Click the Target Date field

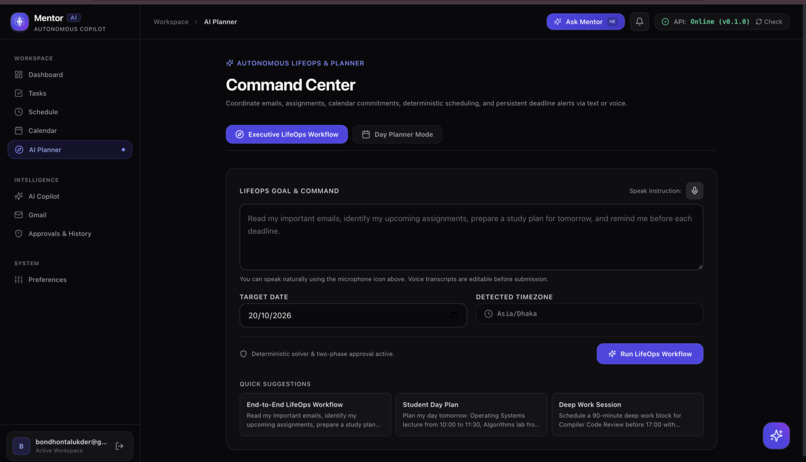click(353, 315)
